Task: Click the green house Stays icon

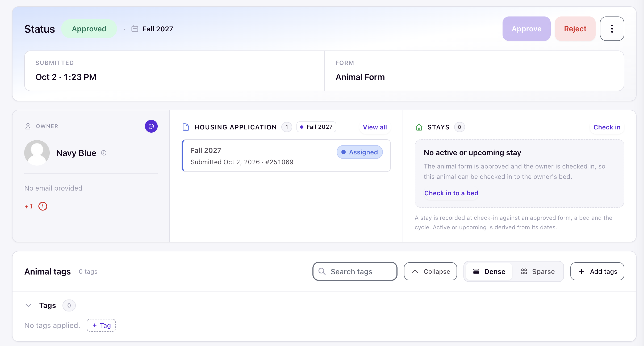Action: [419, 127]
